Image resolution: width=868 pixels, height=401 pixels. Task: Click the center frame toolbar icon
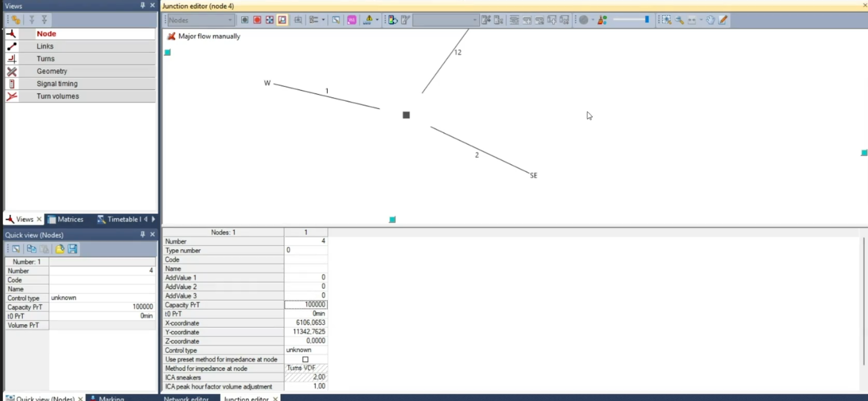tap(298, 20)
